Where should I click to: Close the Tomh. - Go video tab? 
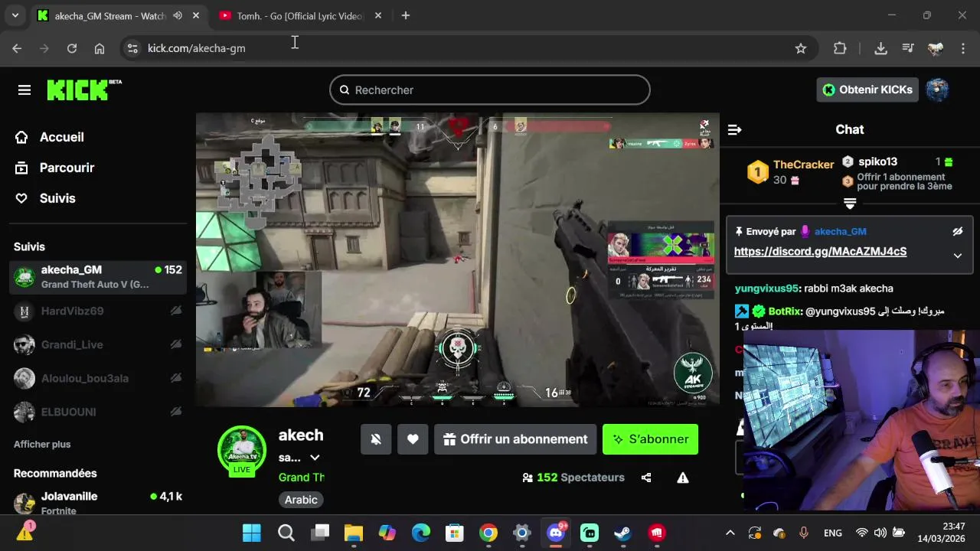tap(378, 15)
